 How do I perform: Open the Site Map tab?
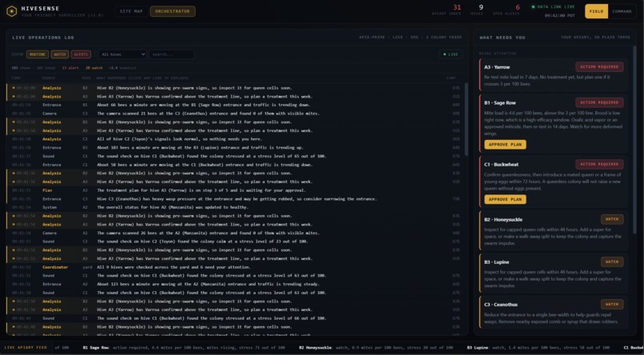tap(131, 11)
